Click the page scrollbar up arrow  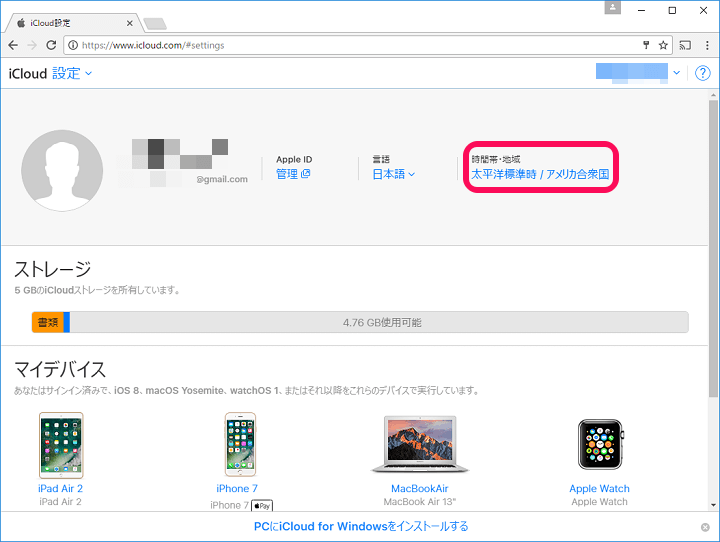tap(713, 95)
